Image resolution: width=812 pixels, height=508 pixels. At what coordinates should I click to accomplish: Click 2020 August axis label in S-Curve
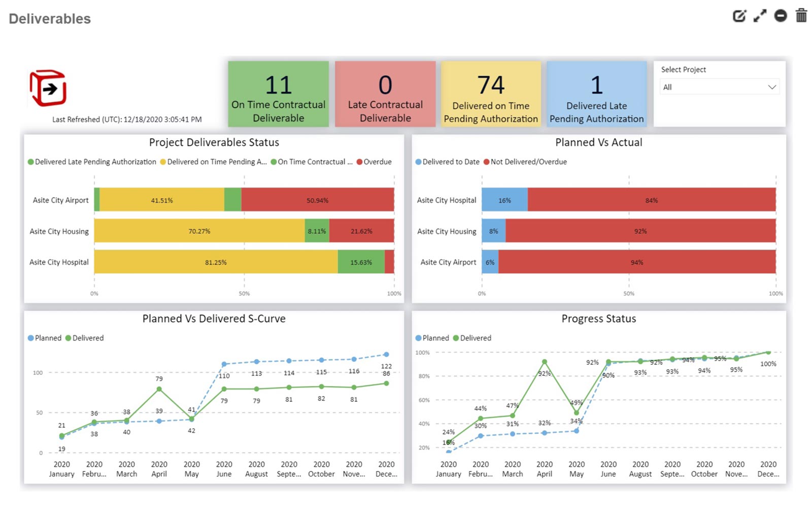[257, 469]
